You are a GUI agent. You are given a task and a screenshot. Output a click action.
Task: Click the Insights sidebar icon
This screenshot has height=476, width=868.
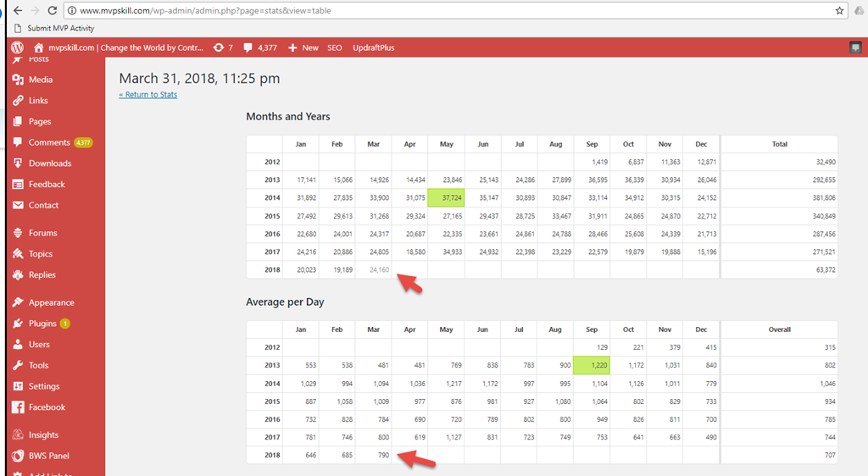tap(18, 434)
